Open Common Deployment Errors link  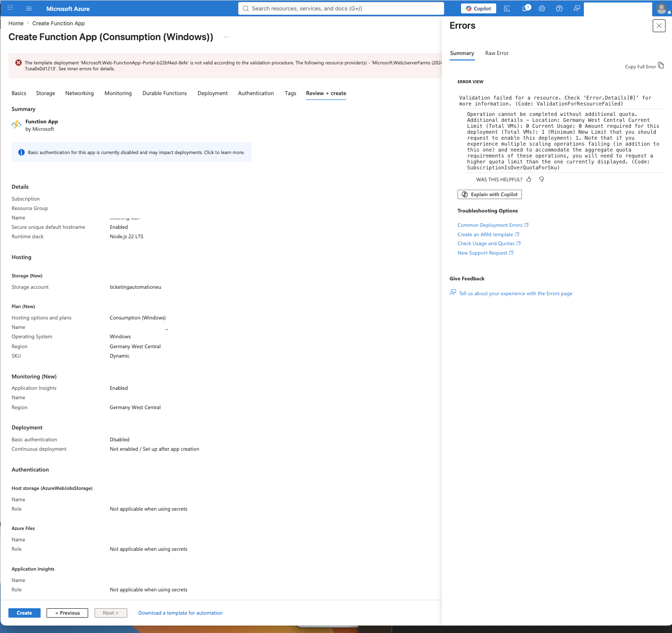click(493, 225)
